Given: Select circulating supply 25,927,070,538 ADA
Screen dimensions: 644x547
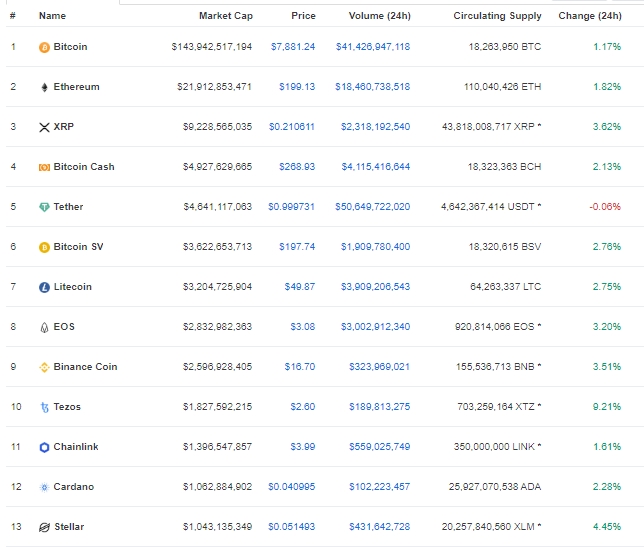Looking at the screenshot, I should click(x=495, y=487).
